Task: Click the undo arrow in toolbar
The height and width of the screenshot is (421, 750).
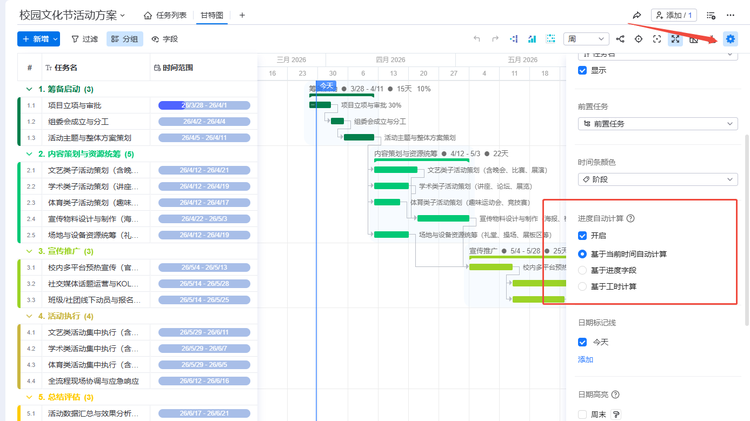Action: 477,39
